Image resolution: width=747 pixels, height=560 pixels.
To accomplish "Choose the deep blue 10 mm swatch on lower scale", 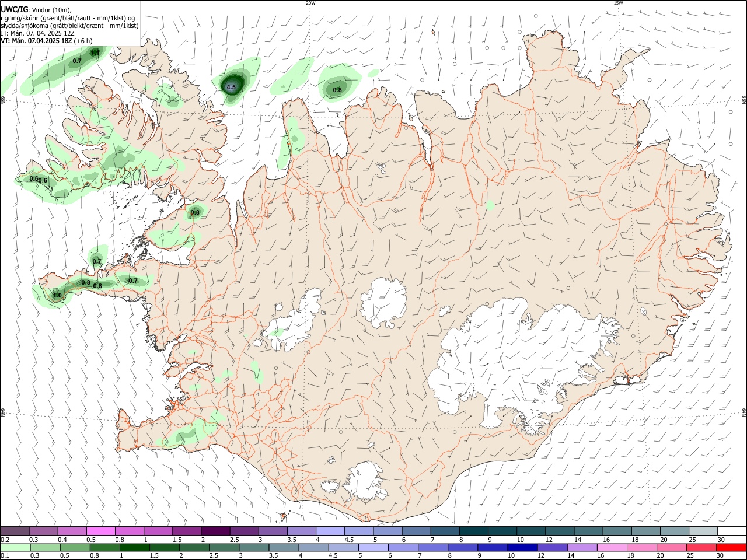I will pos(522,547).
